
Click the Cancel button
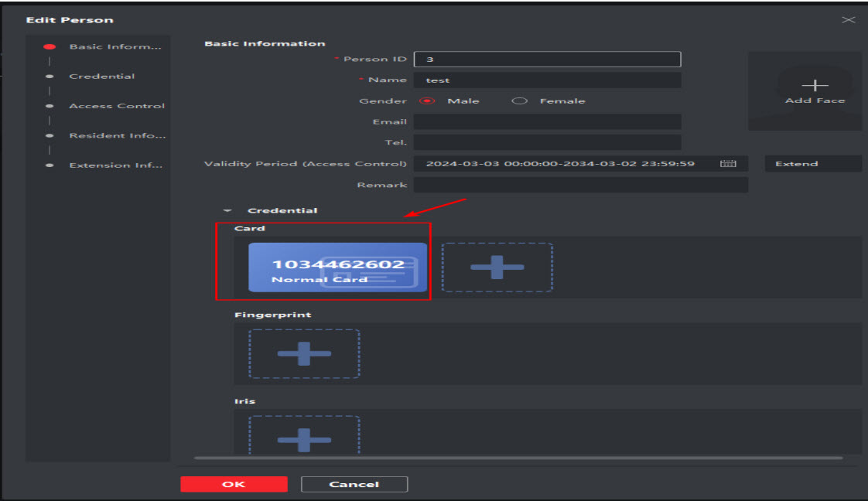click(354, 484)
